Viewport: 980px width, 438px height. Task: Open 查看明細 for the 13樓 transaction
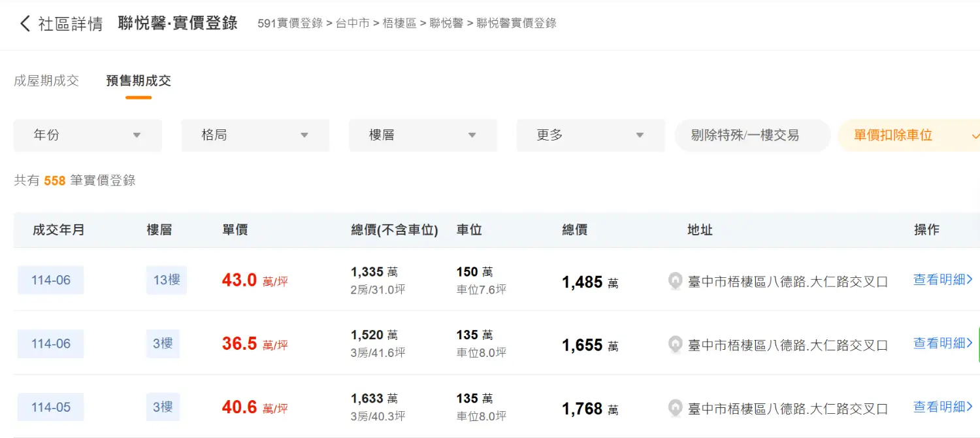point(943,280)
